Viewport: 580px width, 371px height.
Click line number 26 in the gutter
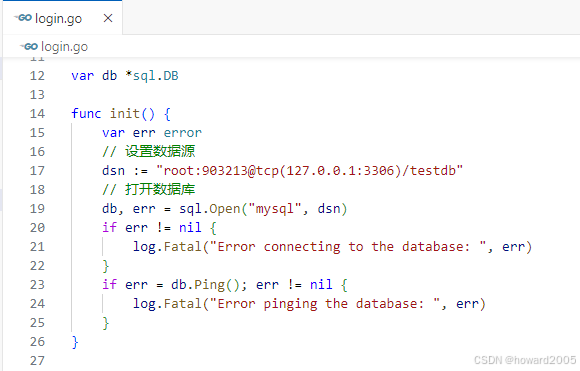(37, 342)
